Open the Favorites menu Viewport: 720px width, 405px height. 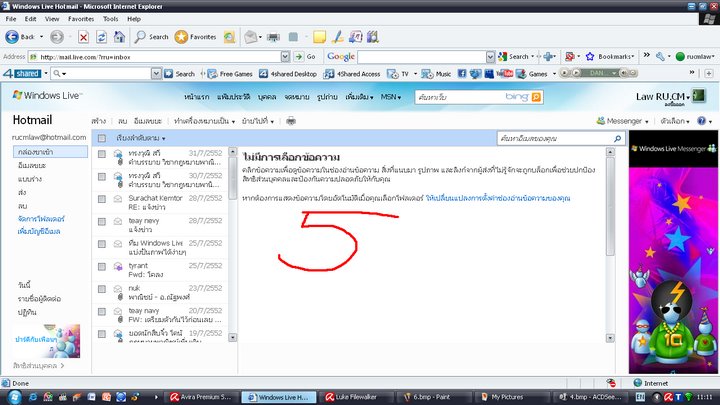pos(81,19)
